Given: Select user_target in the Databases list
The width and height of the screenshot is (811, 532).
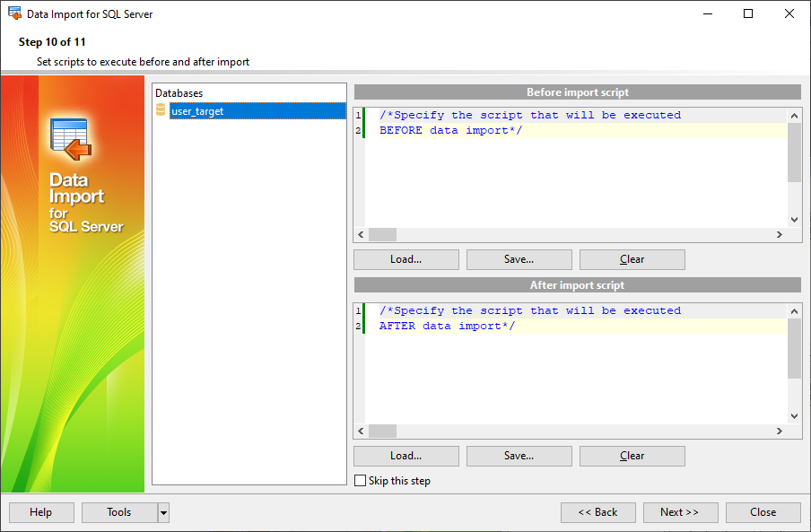Looking at the screenshot, I should [x=198, y=111].
